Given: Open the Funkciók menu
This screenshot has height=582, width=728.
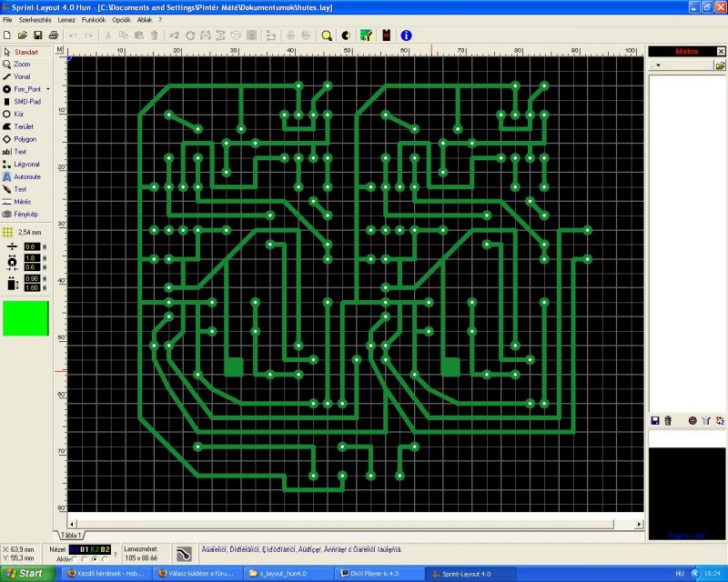Looking at the screenshot, I should tap(94, 20).
